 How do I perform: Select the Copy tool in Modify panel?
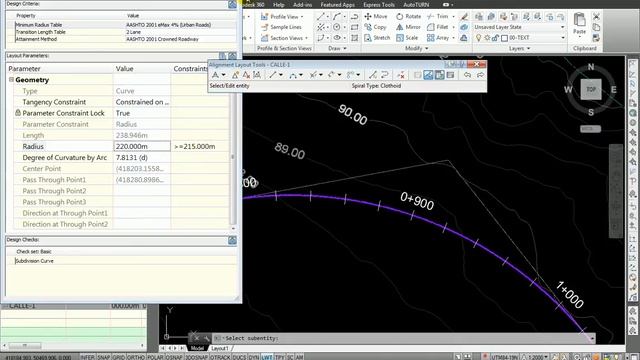point(375,27)
